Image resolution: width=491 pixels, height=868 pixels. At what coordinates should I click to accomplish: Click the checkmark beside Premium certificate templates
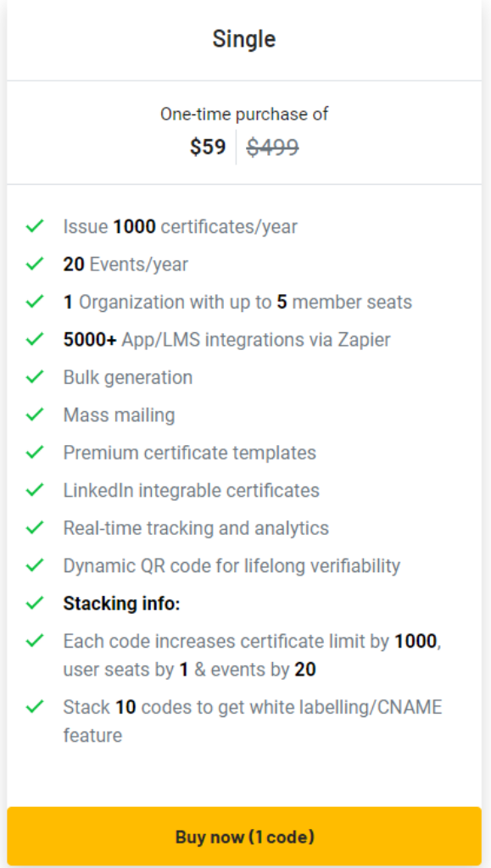click(34, 452)
